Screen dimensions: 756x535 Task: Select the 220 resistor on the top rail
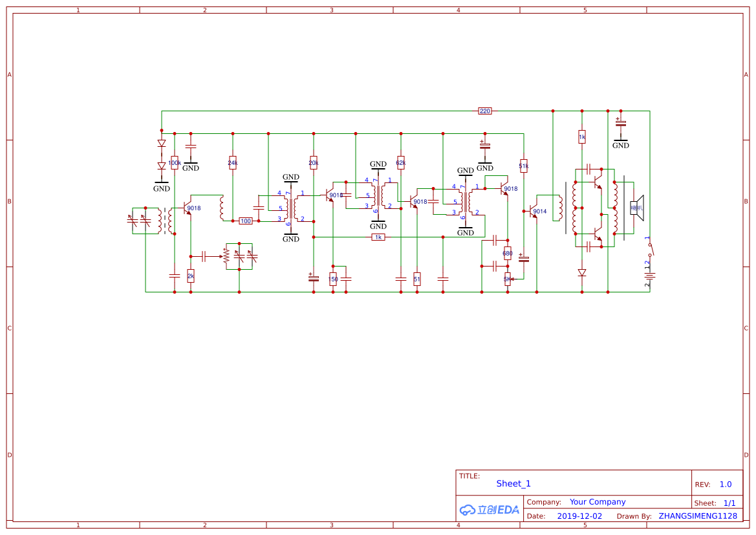point(484,111)
